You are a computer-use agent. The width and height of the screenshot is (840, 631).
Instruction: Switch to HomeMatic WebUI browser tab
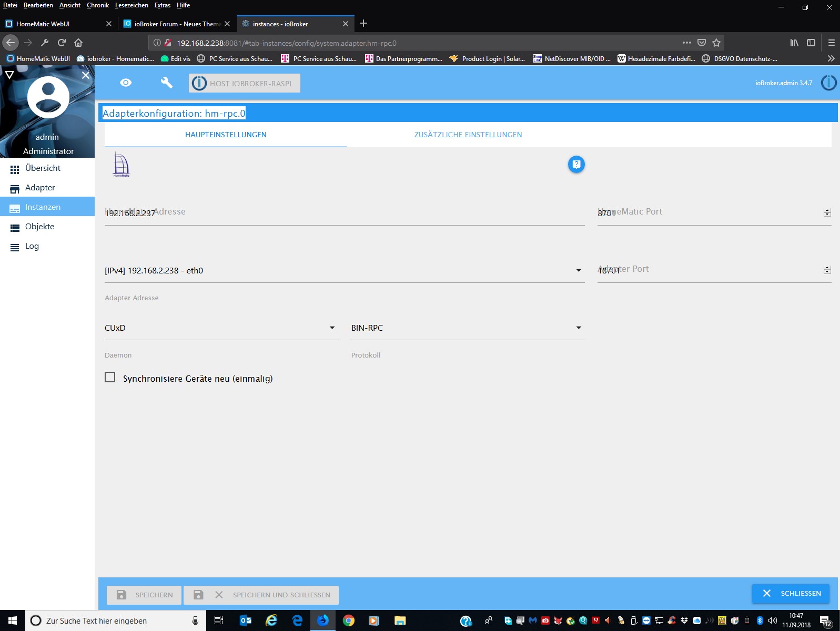[x=58, y=24]
